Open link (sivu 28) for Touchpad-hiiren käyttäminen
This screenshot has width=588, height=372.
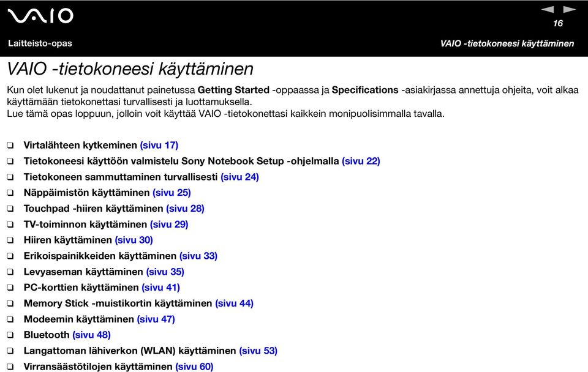(185, 208)
